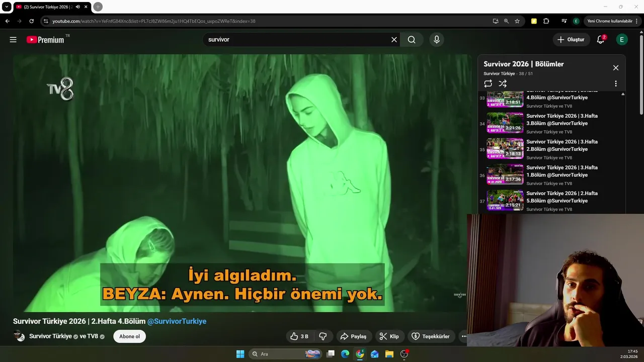The width and height of the screenshot is (644, 362).
Task: Like the video with thumbs up
Action: pos(299,336)
